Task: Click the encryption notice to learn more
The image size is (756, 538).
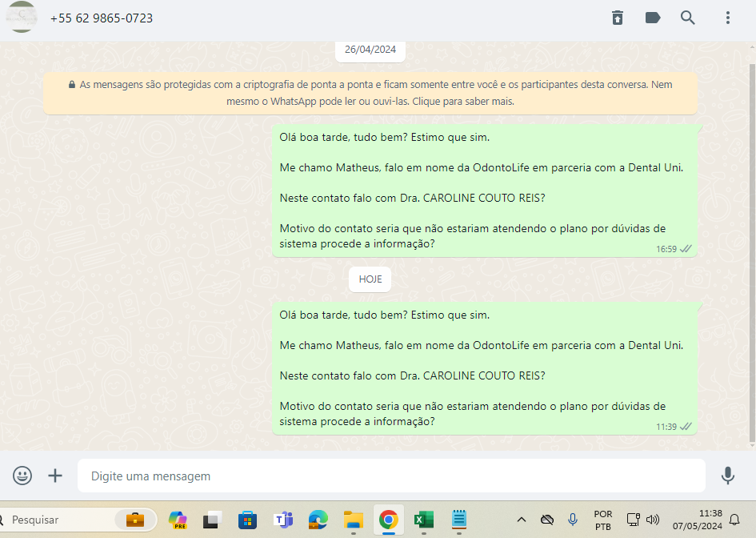Action: pyautogui.click(x=370, y=93)
